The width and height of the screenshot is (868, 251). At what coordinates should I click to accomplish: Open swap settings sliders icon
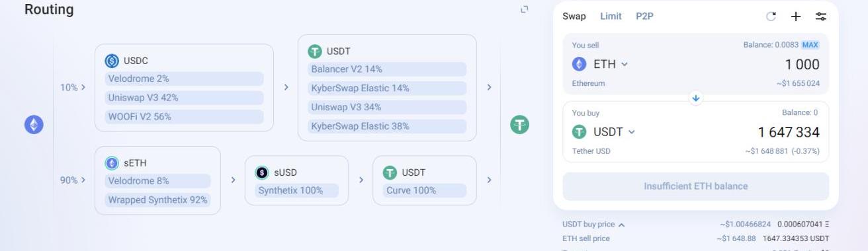click(x=821, y=17)
